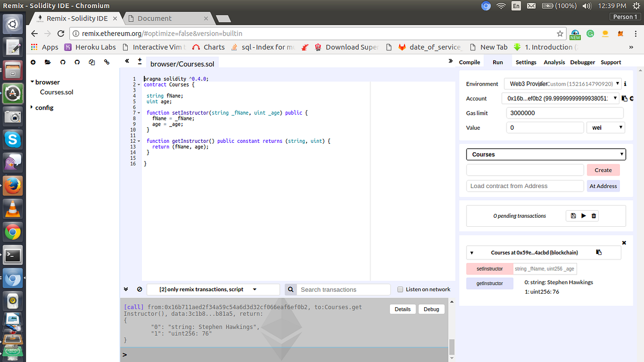This screenshot has width=644, height=362.
Task: Clear the terminal console output
Action: click(140, 289)
